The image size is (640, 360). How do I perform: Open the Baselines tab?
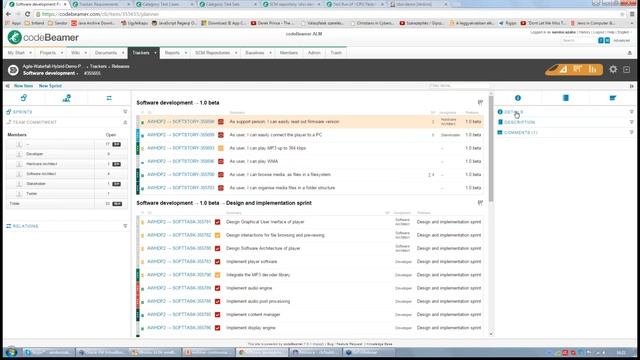pos(255,53)
